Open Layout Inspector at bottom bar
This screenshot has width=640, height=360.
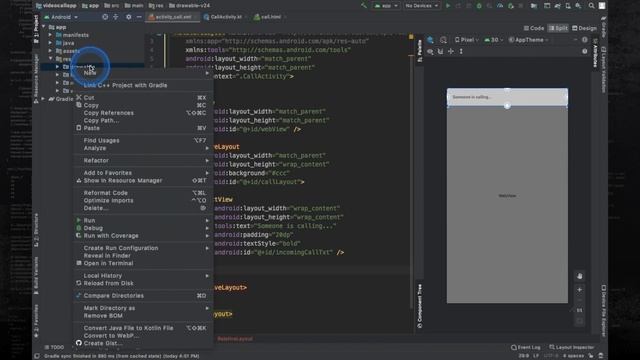[571, 347]
